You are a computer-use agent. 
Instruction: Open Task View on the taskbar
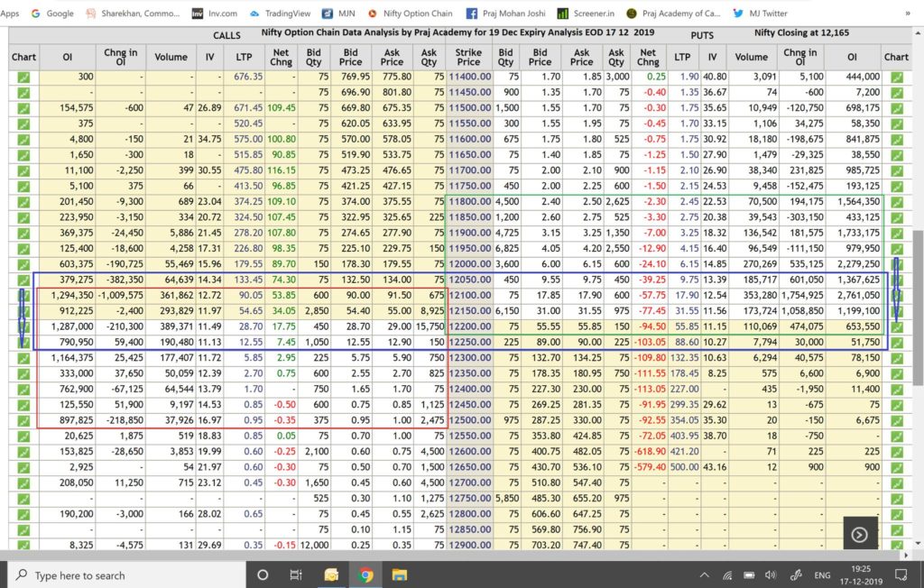(x=296, y=574)
